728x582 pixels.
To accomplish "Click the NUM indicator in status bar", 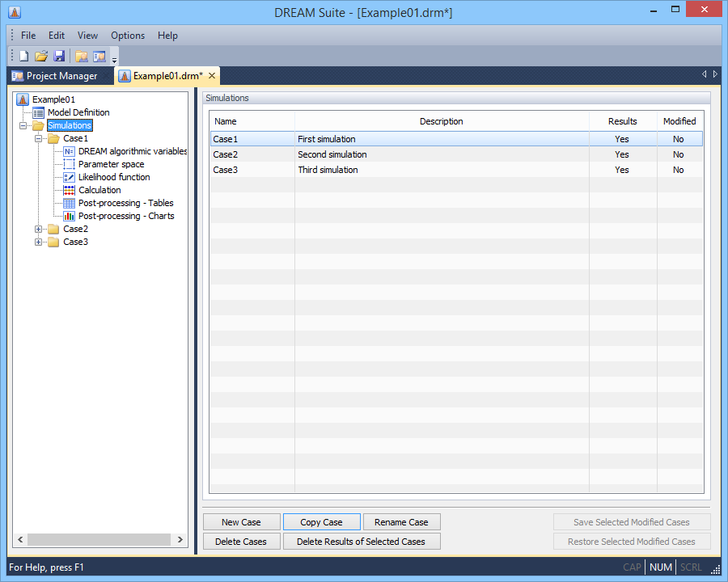I will pyautogui.click(x=661, y=567).
